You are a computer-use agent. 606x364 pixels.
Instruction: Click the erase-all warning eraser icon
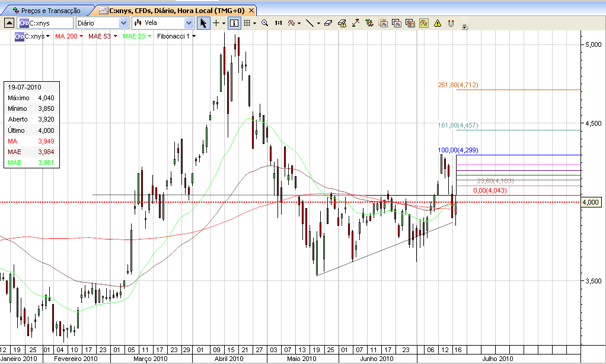click(342, 23)
